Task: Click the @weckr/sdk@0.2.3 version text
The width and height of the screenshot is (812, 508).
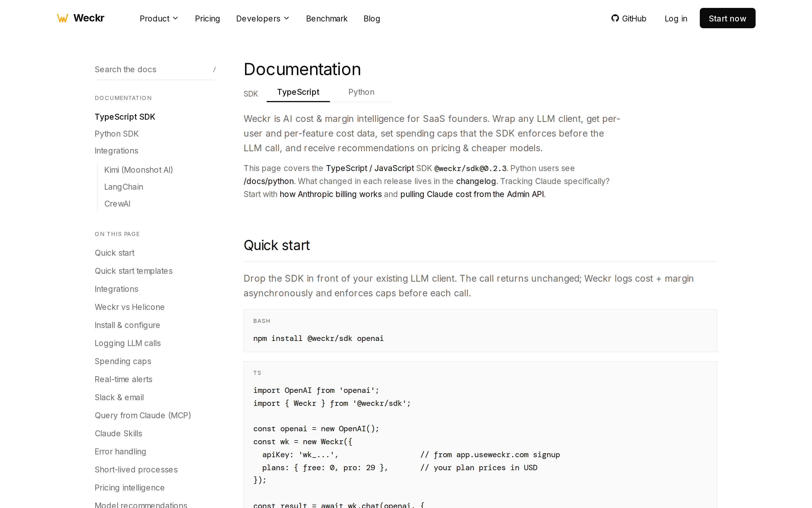Action: point(470,168)
